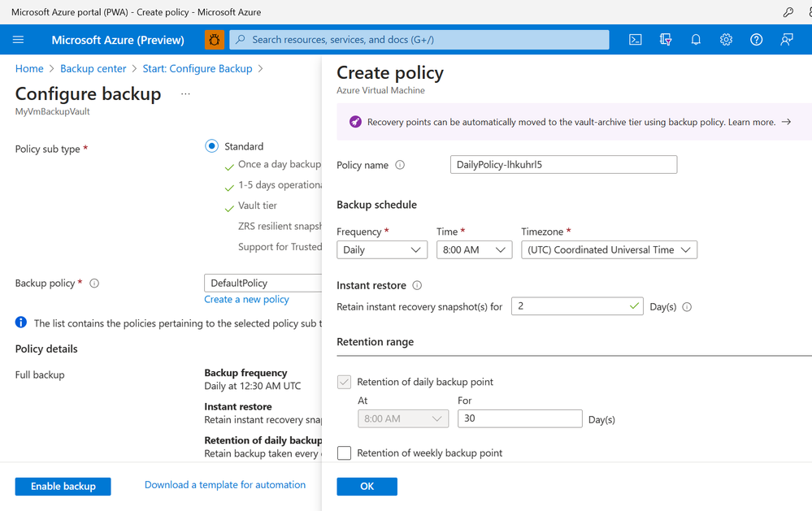The image size is (812, 511).
Task: Click the Retention range heading
Action: tap(375, 342)
